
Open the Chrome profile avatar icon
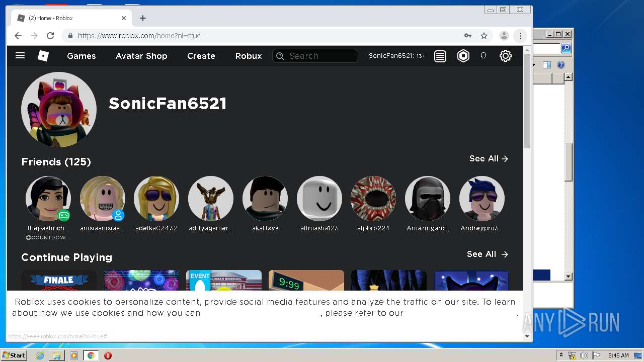coord(504,36)
